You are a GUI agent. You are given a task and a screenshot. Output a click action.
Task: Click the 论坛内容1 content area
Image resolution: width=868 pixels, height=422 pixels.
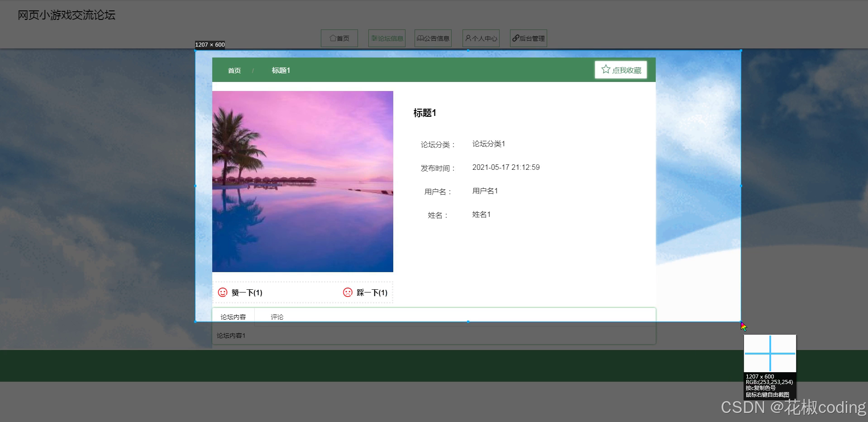pyautogui.click(x=230, y=335)
